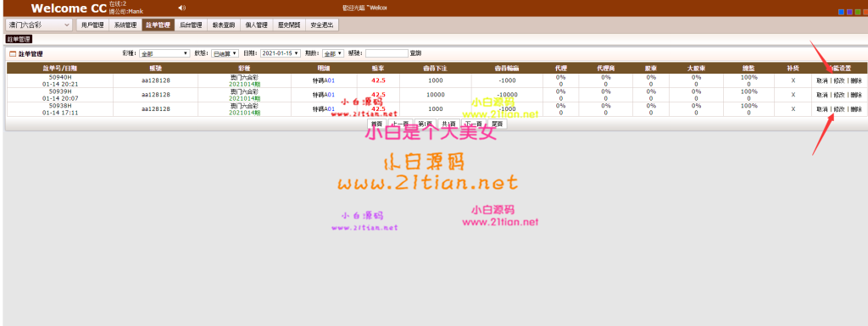Expand the 彩種 filter dropdown
This screenshot has width=868, height=326.
(164, 53)
